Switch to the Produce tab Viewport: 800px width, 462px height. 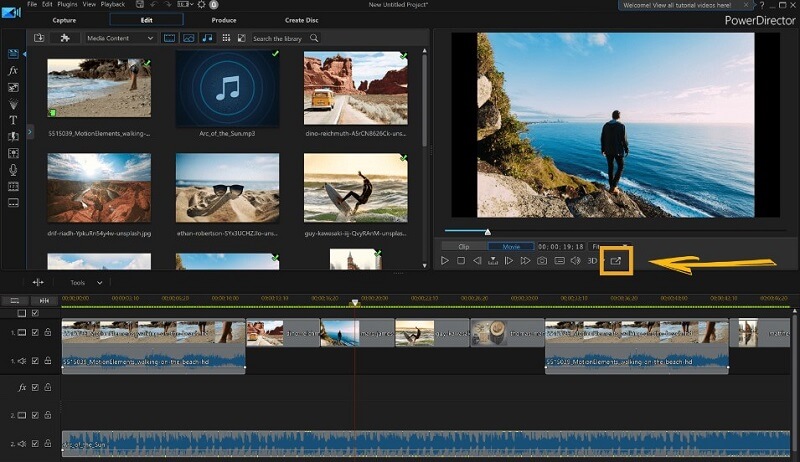(224, 19)
